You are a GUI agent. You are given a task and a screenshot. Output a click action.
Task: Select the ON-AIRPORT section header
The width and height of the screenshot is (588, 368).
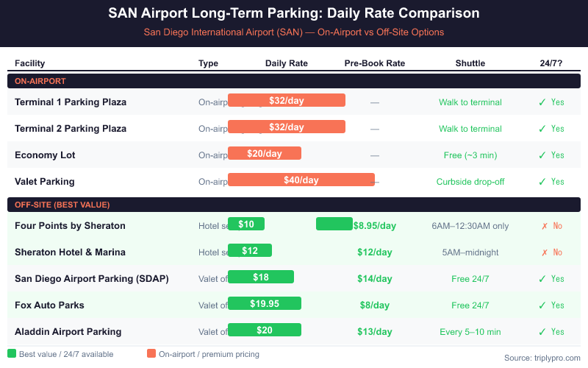click(x=41, y=81)
